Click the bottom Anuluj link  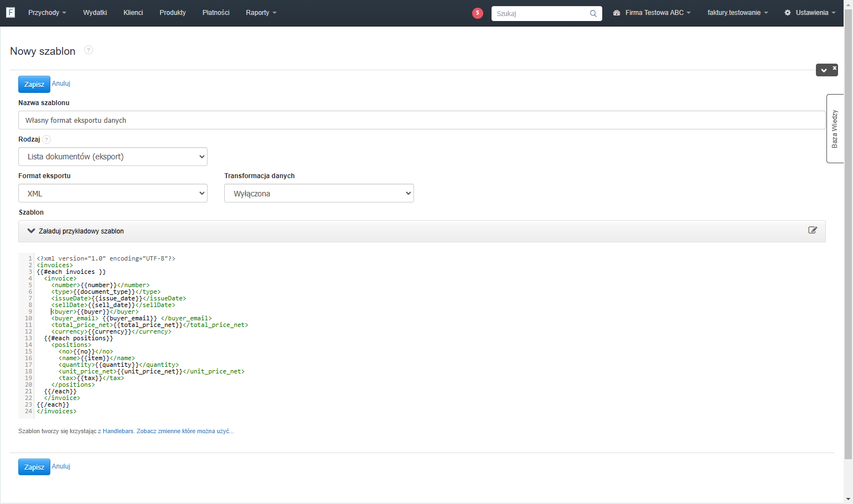[61, 466]
